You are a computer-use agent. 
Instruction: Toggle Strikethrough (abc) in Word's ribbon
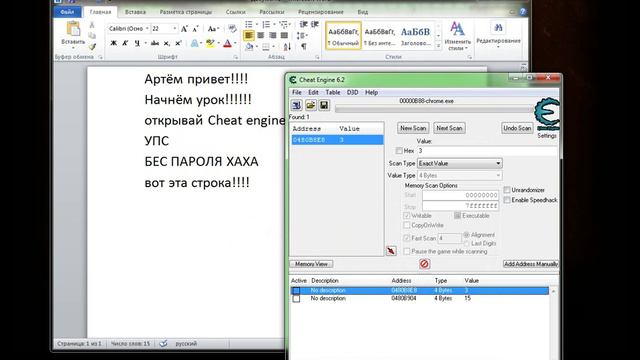(x=155, y=43)
